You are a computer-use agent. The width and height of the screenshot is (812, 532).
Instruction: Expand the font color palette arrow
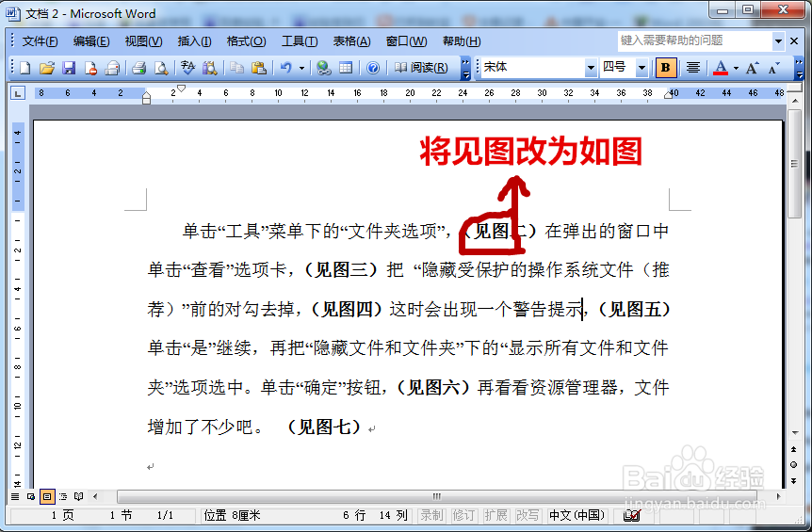pos(736,68)
